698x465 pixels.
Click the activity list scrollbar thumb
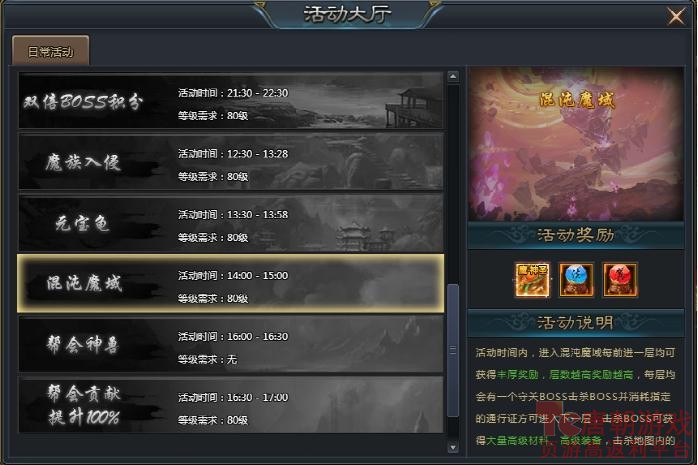(x=453, y=350)
